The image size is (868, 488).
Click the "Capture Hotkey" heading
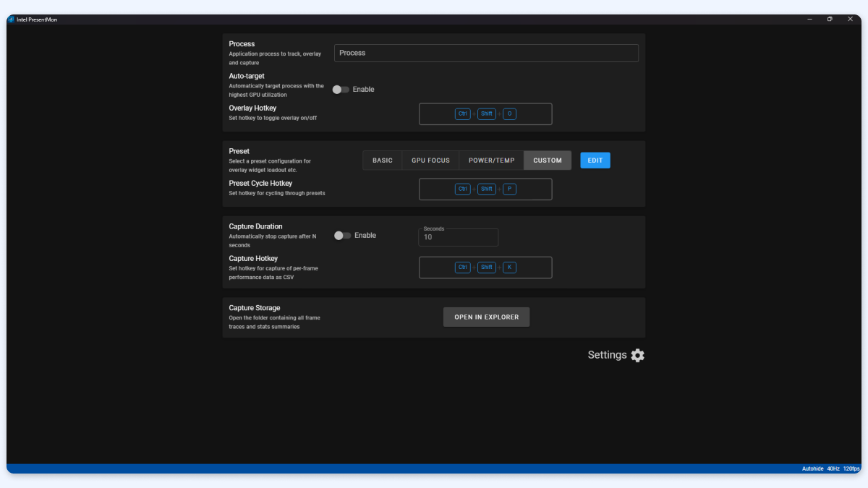(x=253, y=259)
